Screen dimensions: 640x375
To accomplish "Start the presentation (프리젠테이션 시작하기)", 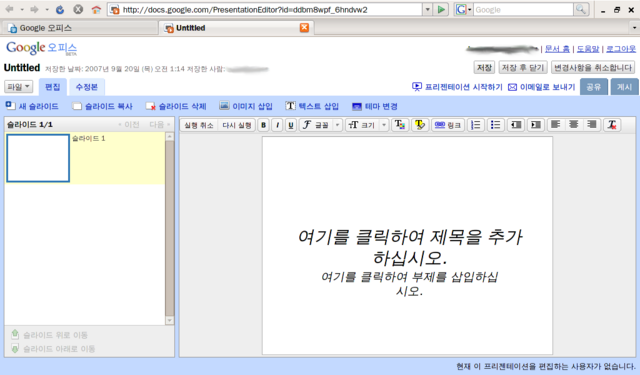I will pyautogui.click(x=457, y=87).
